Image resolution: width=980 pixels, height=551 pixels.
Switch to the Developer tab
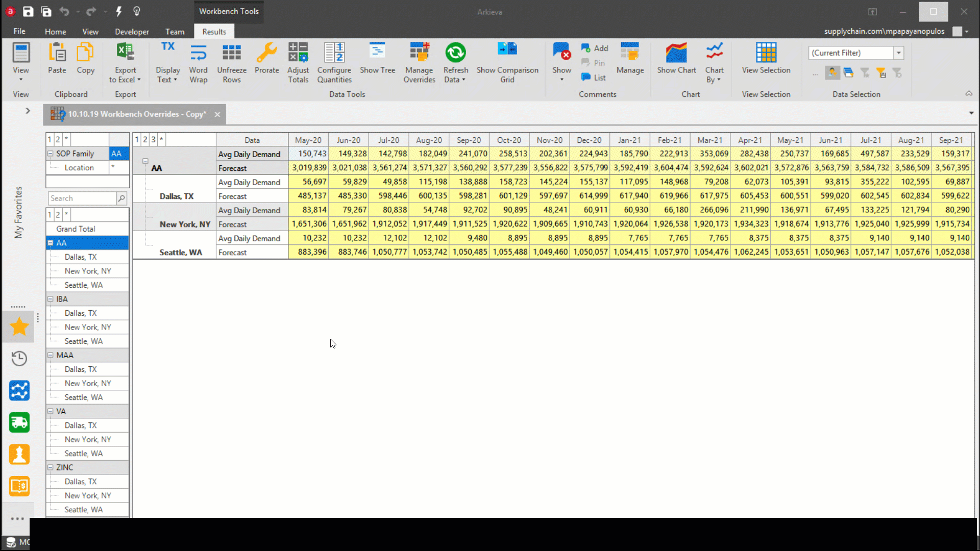132,32
